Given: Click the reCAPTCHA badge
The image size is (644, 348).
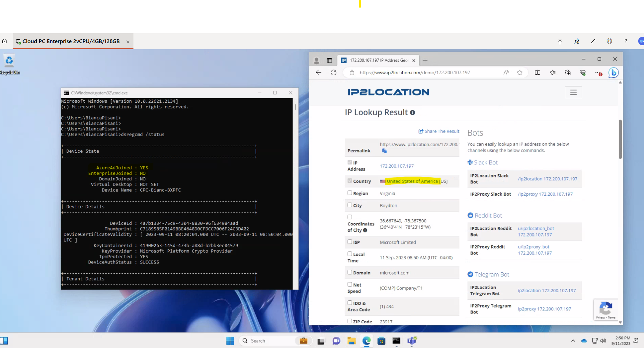Looking at the screenshot, I should click(606, 310).
